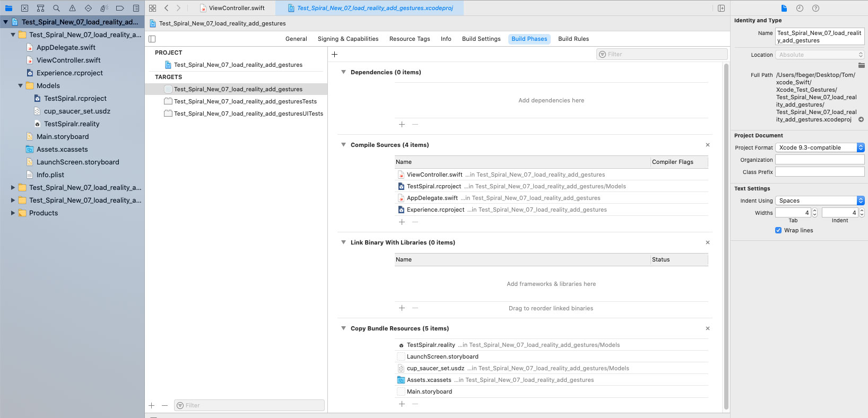The image size is (868, 418).
Task: Open the ViewController.swift editor tab
Action: (236, 8)
